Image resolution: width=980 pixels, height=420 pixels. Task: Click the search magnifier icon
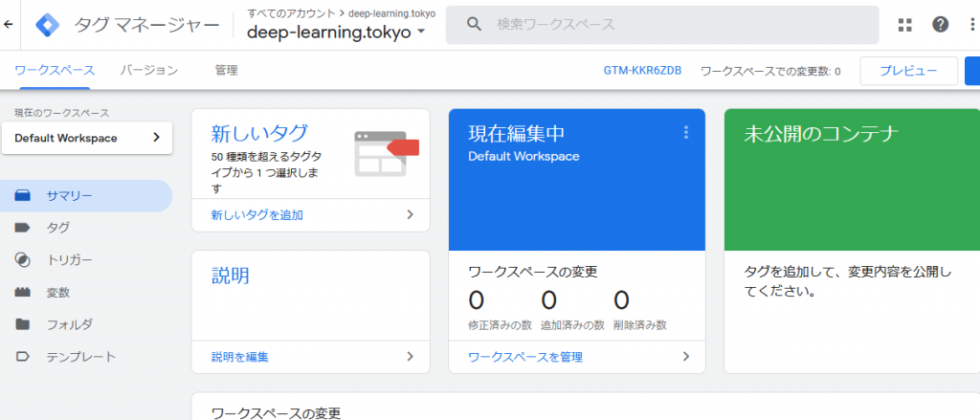[475, 24]
